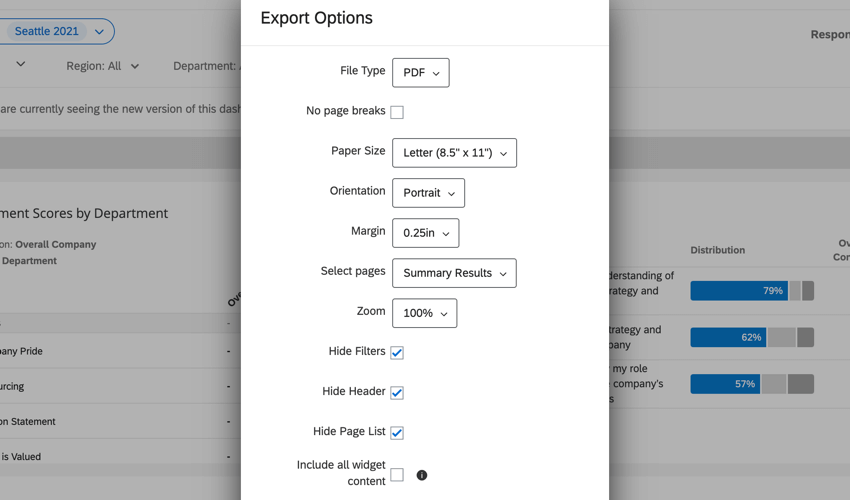The width and height of the screenshot is (850, 500).
Task: Uncheck the Hide Page List checkbox
Action: click(x=397, y=432)
